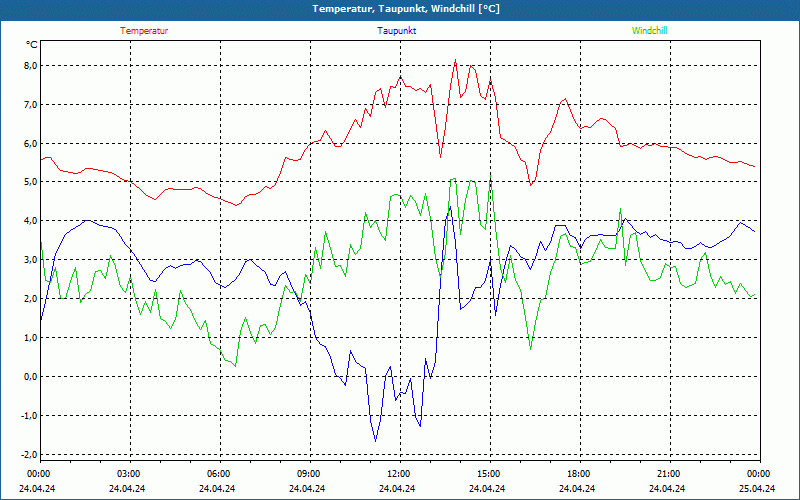The width and height of the screenshot is (800, 500).
Task: Click the blue Taupunkt legend label
Action: (396, 31)
